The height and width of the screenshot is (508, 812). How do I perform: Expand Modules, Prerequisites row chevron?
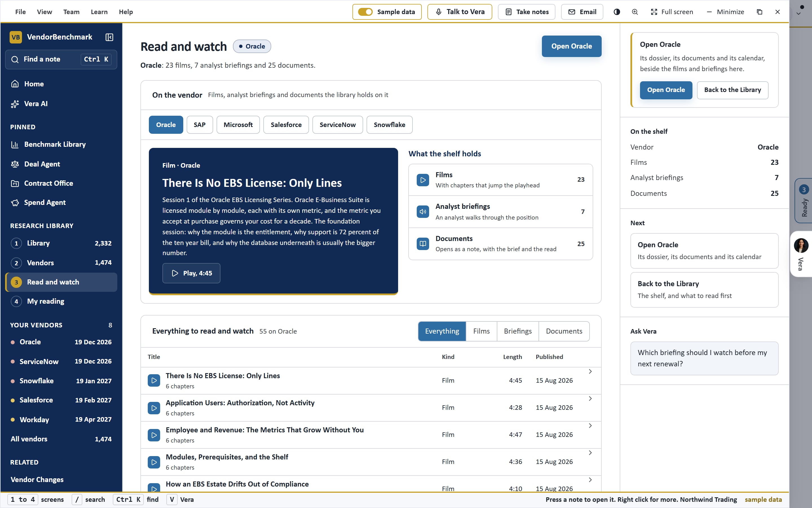[x=590, y=453]
